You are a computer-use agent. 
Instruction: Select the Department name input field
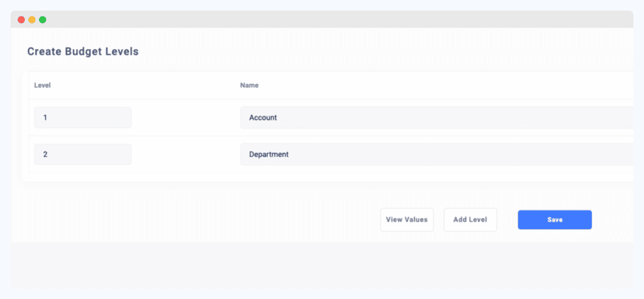click(x=435, y=154)
